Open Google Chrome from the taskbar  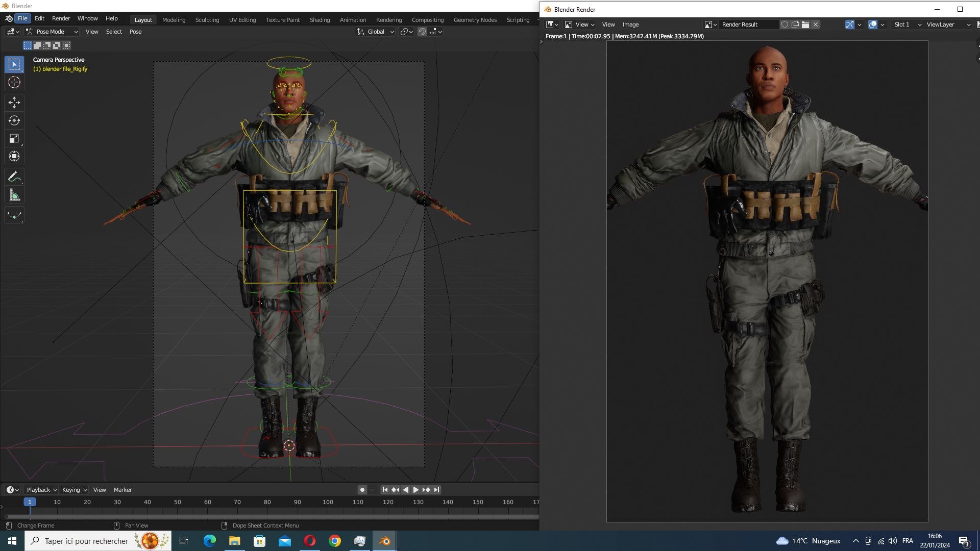(335, 541)
